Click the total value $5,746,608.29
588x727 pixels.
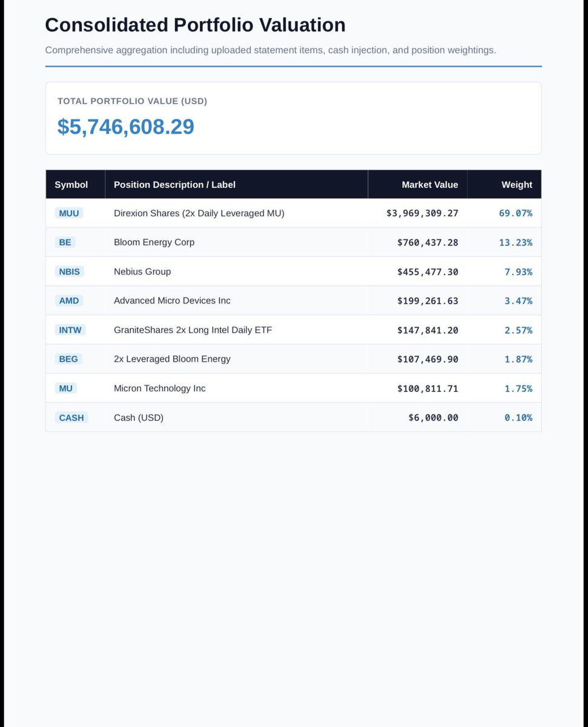[x=126, y=127]
